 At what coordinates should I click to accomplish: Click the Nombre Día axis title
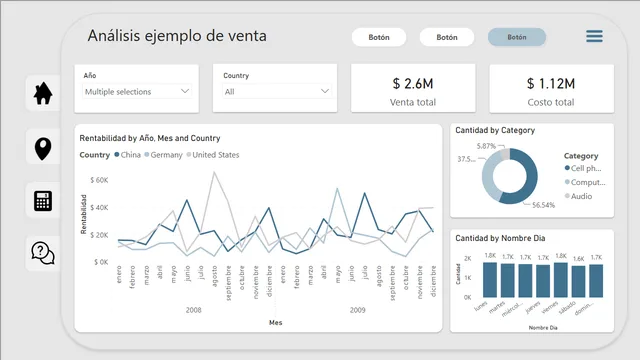(x=543, y=327)
